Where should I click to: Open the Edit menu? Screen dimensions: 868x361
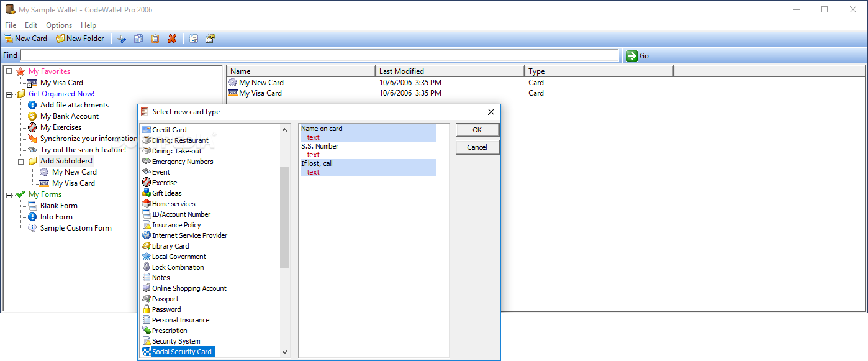pyautogui.click(x=31, y=25)
